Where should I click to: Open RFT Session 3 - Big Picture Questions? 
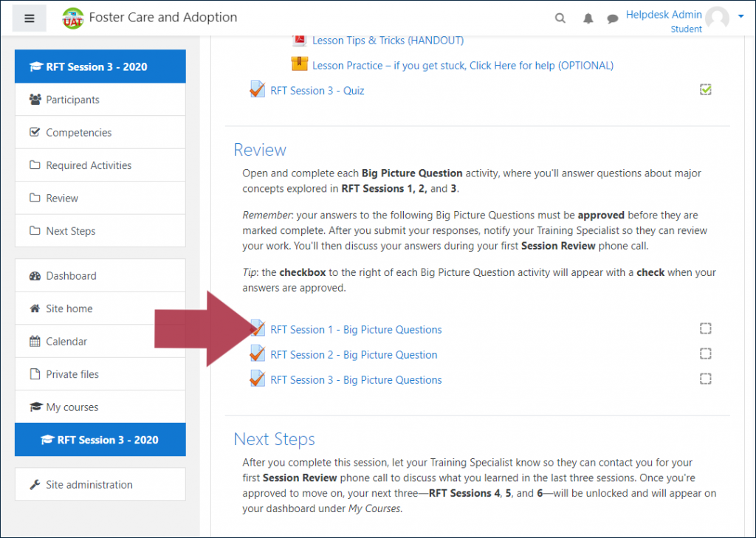(356, 380)
